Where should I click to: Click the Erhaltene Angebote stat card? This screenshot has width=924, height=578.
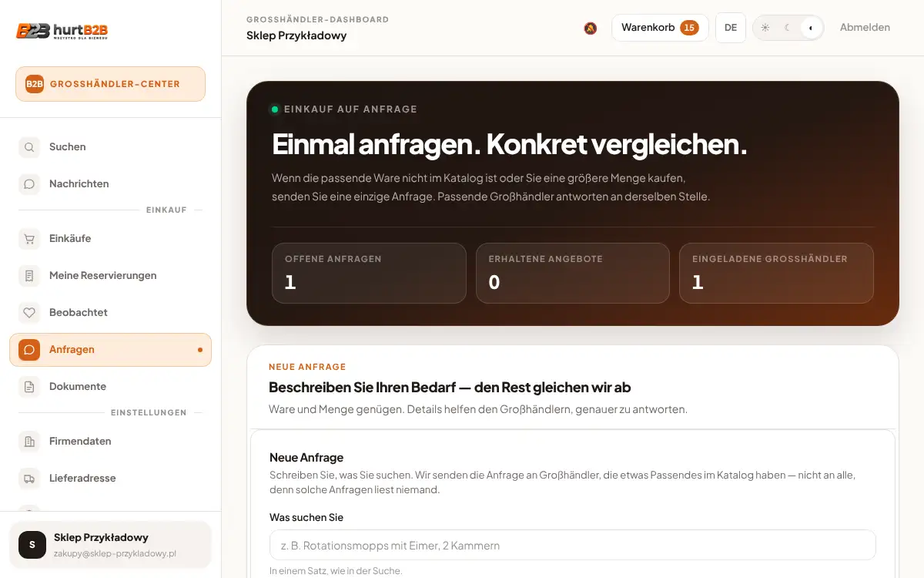573,273
